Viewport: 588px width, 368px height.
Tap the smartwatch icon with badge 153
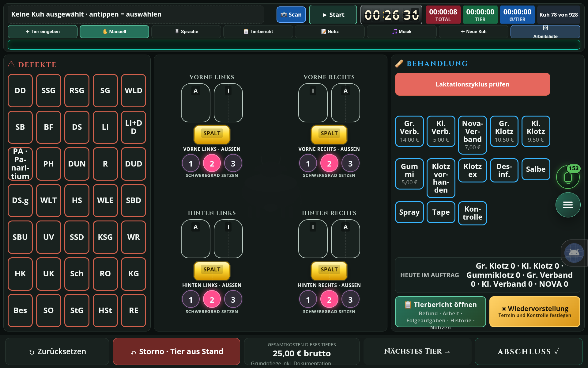pos(568,177)
